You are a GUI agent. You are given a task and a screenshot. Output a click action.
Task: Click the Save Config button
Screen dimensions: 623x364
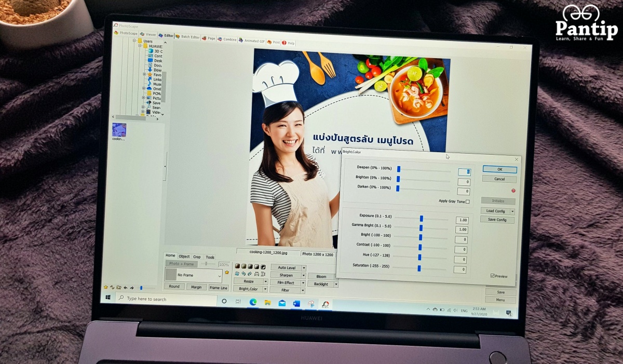click(497, 220)
